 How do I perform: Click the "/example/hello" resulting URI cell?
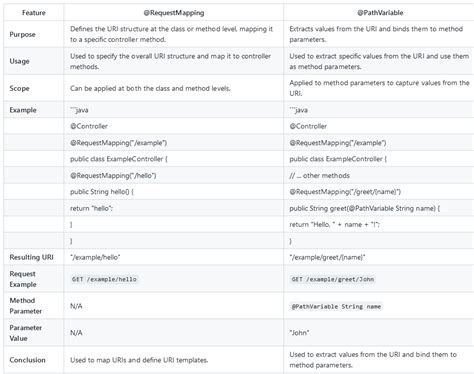click(x=95, y=257)
